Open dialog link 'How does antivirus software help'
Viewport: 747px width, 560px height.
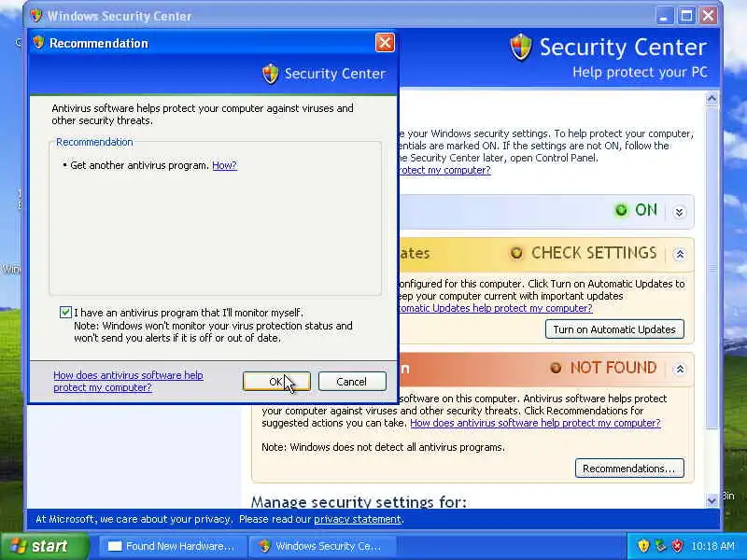128,382
